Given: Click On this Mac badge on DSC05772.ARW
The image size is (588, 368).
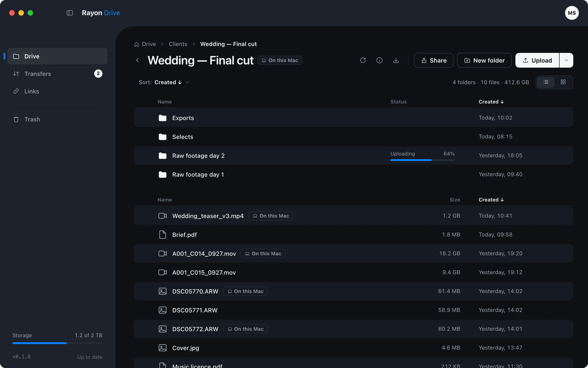Looking at the screenshot, I should [245, 329].
